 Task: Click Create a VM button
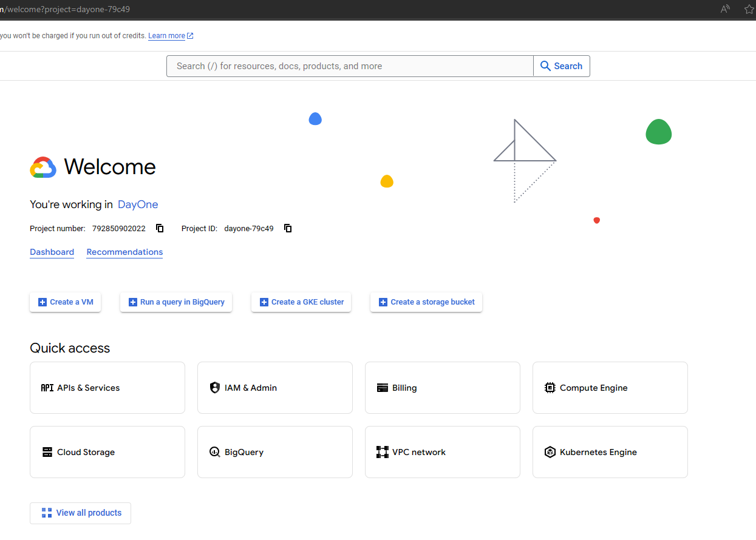click(x=66, y=302)
